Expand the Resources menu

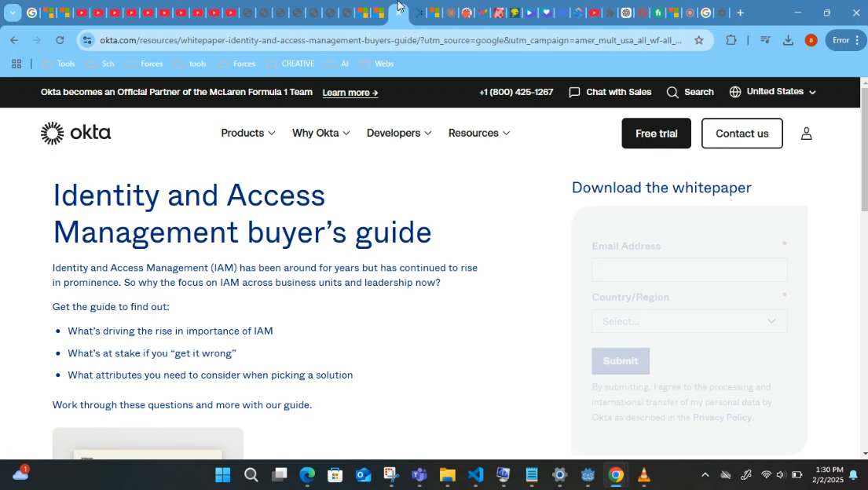479,133
